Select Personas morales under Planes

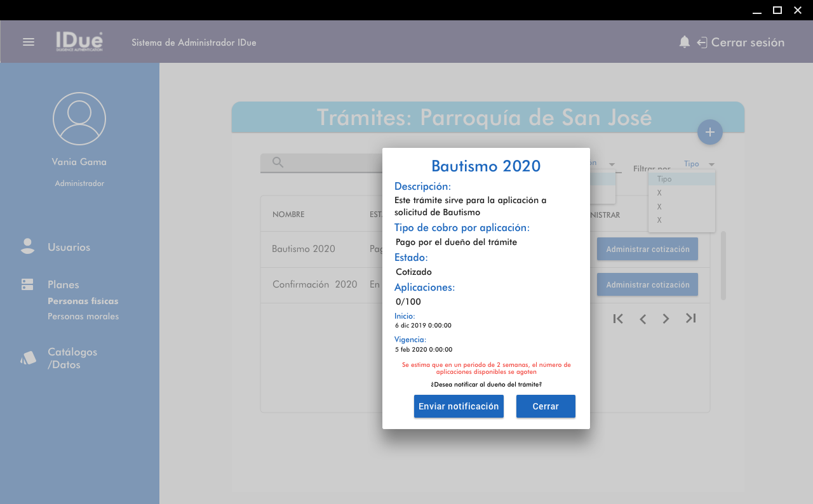[83, 316]
